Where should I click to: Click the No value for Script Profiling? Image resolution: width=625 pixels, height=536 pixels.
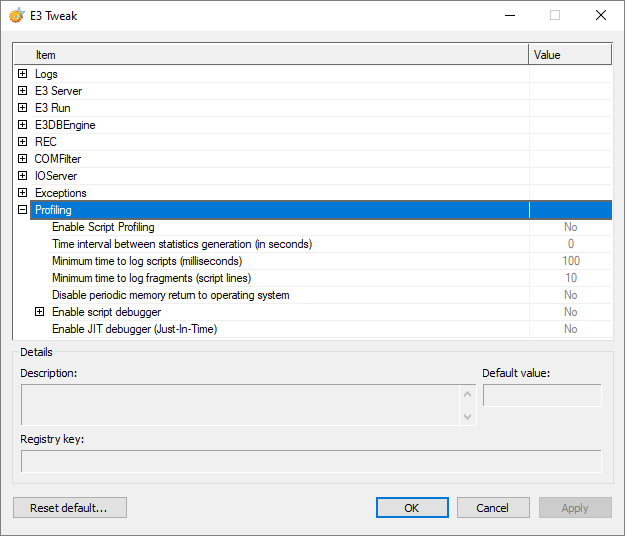coord(570,227)
